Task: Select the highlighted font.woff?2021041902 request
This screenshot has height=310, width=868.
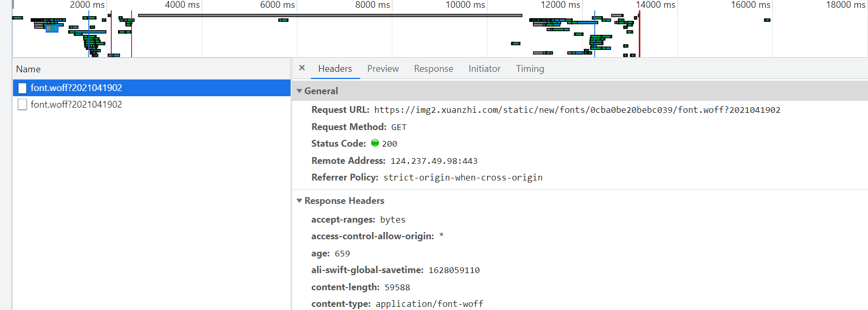Action: (151, 88)
